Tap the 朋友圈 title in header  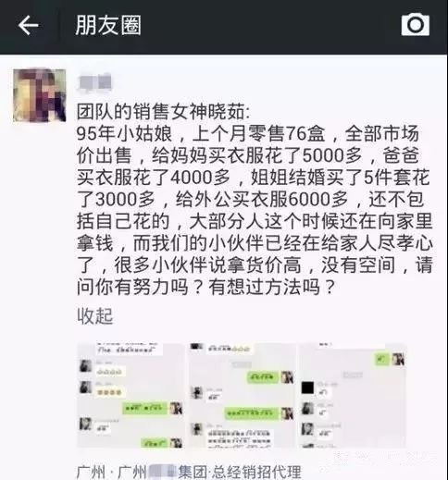(x=108, y=25)
